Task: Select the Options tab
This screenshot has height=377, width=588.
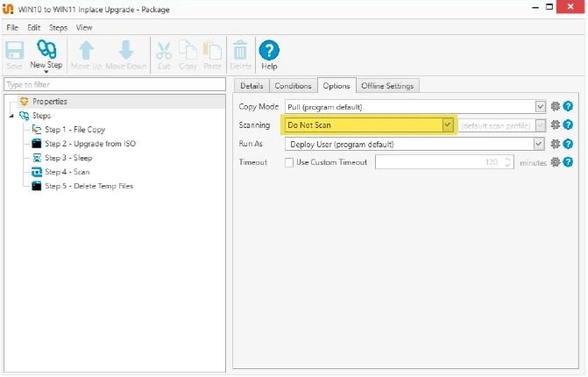Action: tap(337, 86)
